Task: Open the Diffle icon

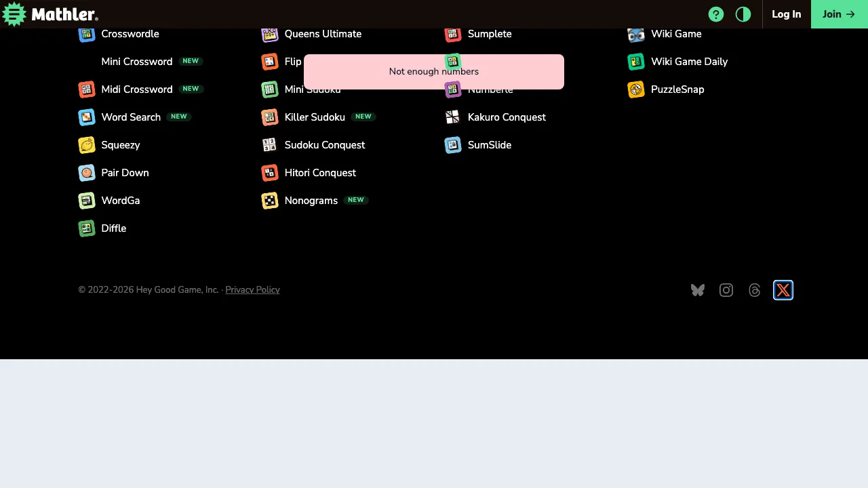Action: 87,228
